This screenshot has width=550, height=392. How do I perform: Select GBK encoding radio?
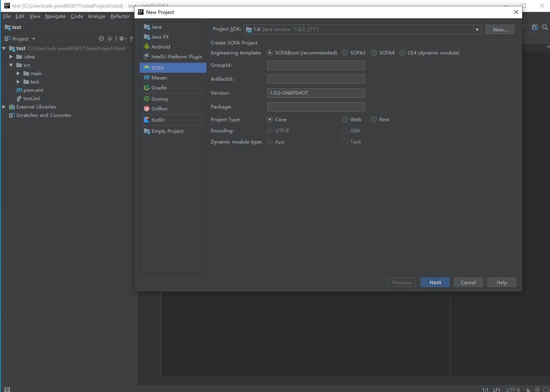pos(345,131)
